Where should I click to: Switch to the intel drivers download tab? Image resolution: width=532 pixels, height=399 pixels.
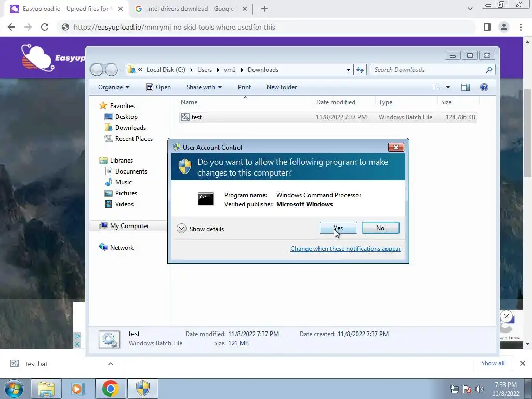coord(190,9)
